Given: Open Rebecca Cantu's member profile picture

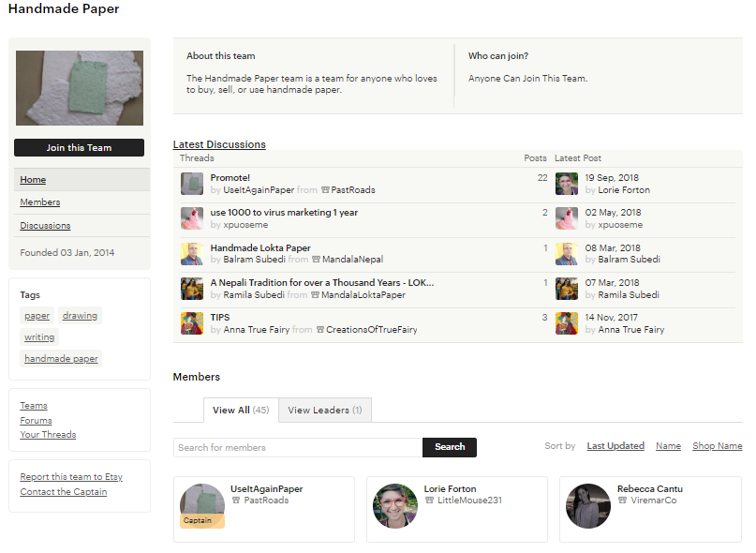Looking at the screenshot, I should coord(588,506).
